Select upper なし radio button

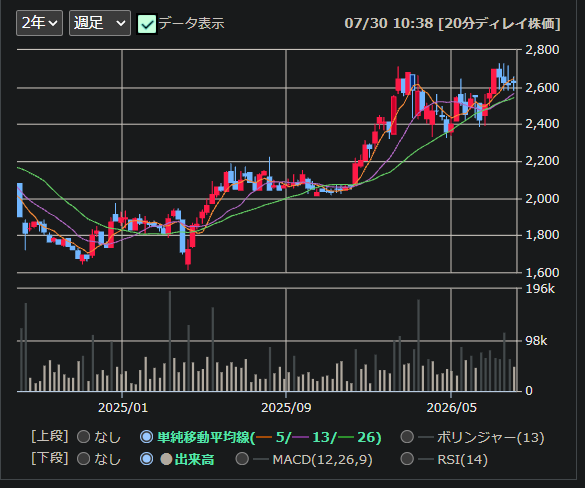(84, 437)
